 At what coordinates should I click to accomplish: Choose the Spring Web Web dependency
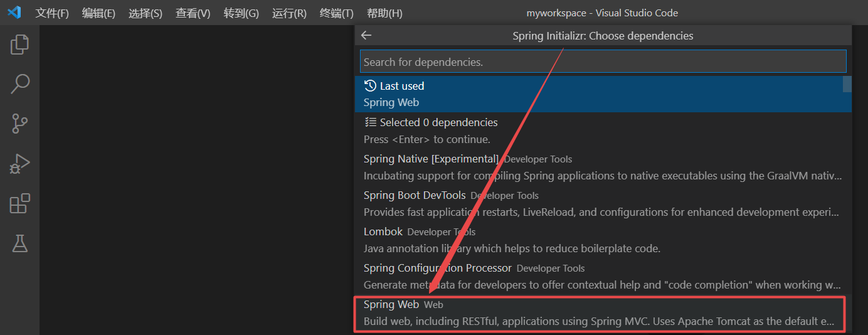click(603, 312)
